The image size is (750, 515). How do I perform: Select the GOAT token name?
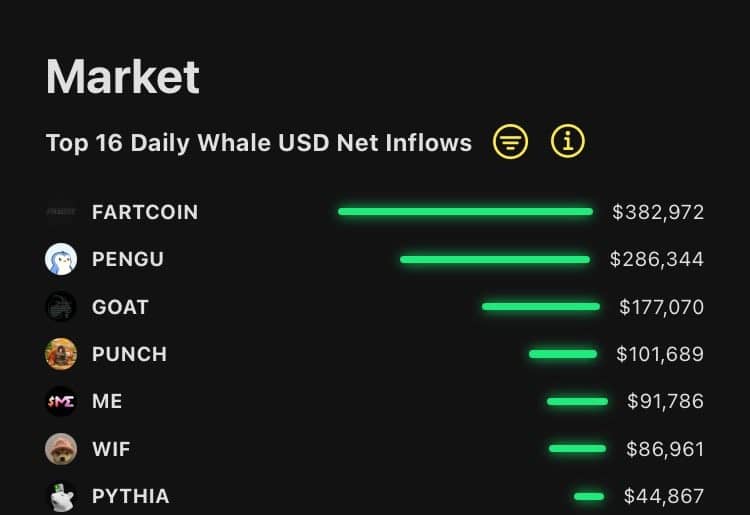(120, 306)
